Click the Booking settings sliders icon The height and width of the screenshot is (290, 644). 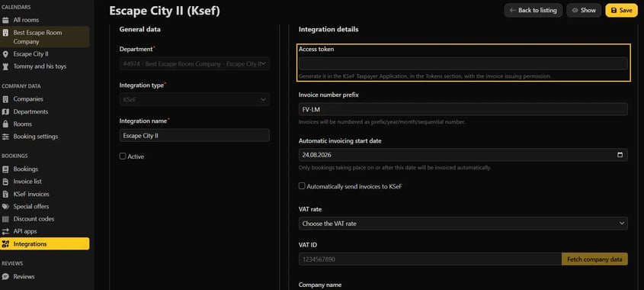click(6, 136)
